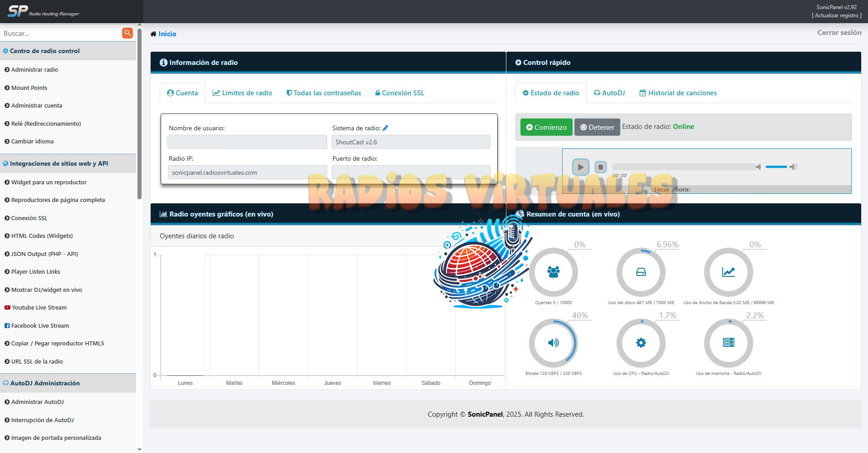Click the listeners group icon circle

553,272
